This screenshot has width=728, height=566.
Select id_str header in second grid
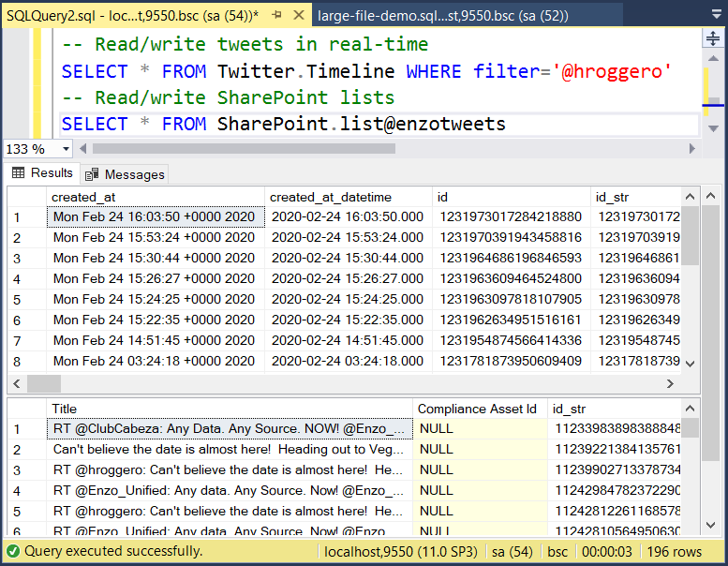click(x=615, y=409)
